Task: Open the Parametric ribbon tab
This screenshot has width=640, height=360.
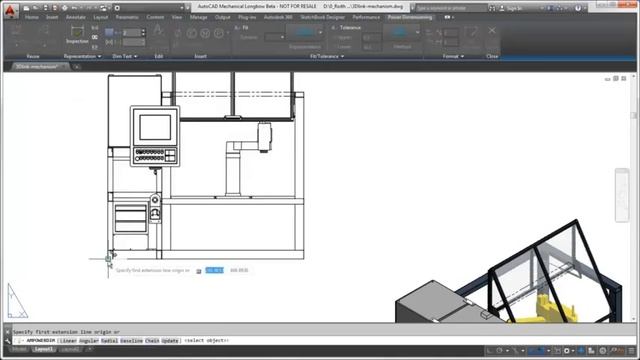Action: point(127,17)
